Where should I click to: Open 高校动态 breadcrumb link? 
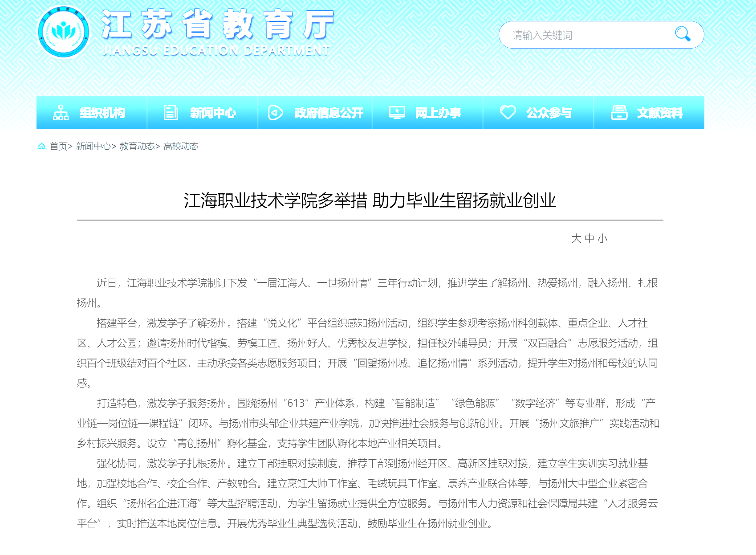(x=181, y=146)
